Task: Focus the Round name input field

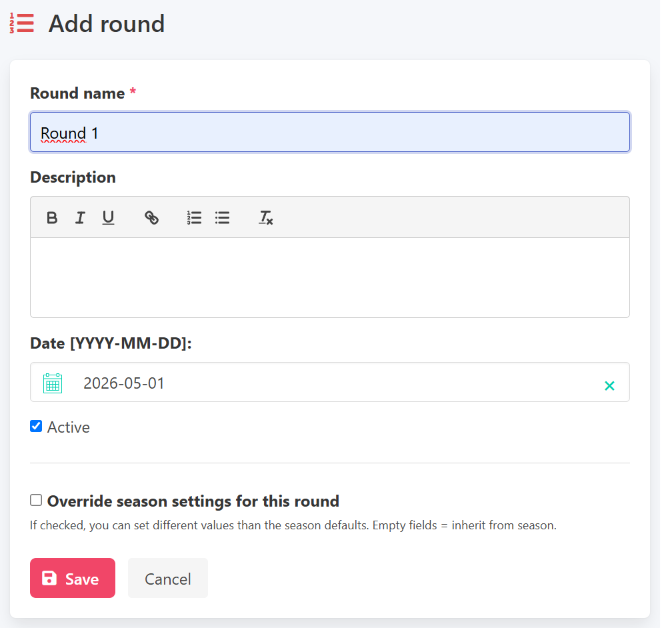Action: (x=330, y=132)
